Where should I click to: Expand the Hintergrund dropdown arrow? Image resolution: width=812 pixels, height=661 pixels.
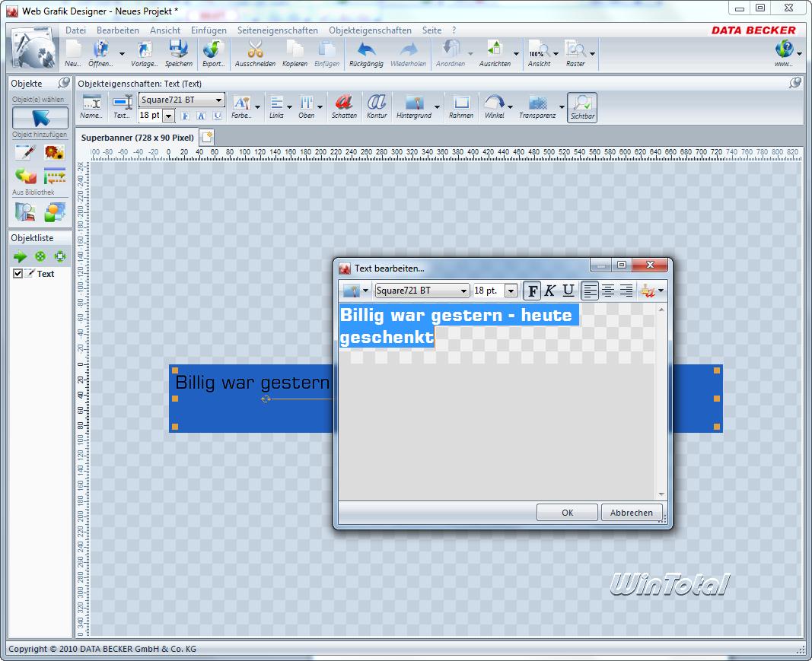(x=437, y=107)
